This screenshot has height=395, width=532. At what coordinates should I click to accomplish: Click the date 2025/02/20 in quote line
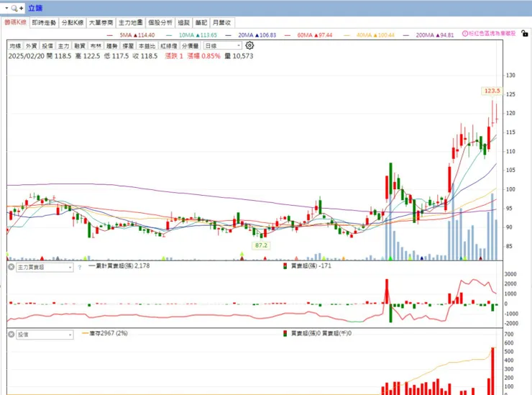pos(27,56)
